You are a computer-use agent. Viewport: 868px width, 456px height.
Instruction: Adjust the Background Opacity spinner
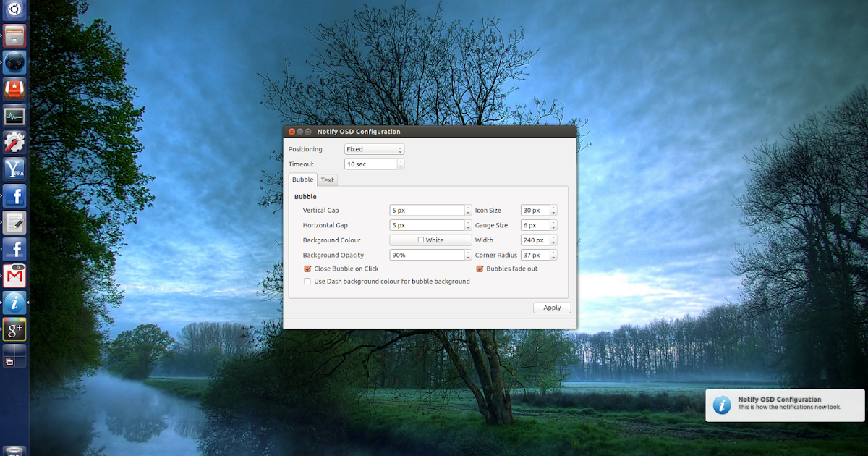(467, 254)
